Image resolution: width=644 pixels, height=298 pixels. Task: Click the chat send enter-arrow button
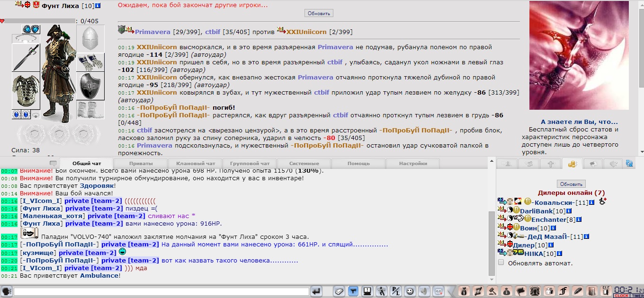(x=316, y=291)
